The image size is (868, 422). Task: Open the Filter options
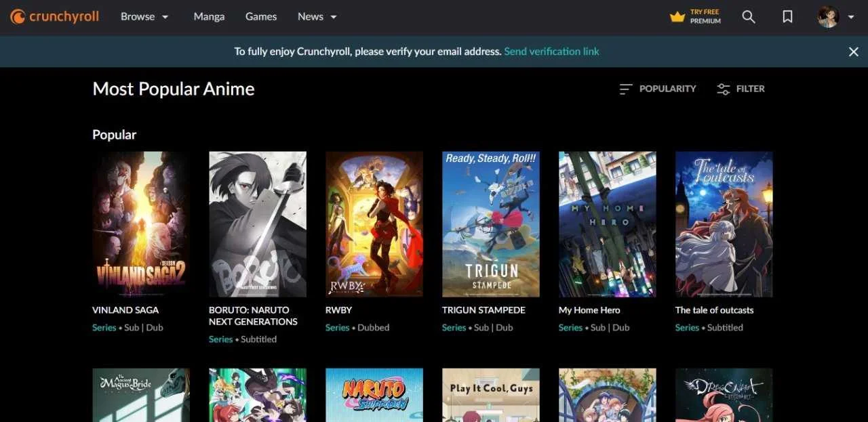click(741, 89)
